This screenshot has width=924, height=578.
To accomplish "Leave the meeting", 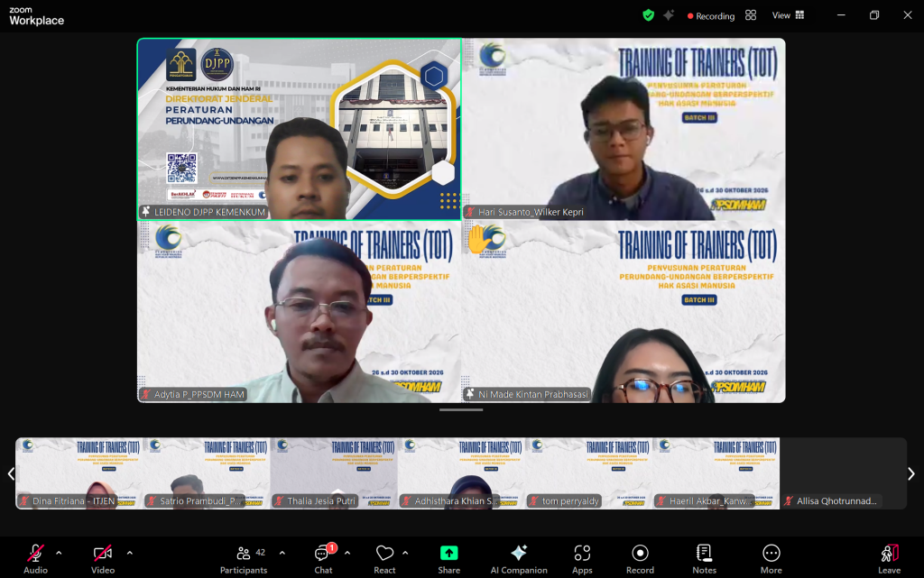I will [889, 558].
